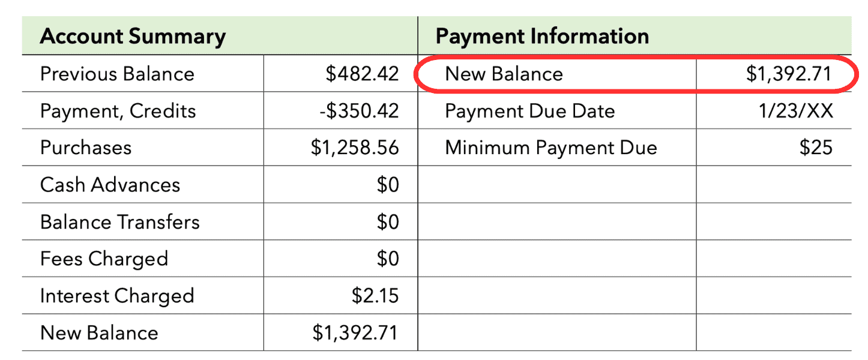Click the $25 minimum payment amount

coord(816,148)
